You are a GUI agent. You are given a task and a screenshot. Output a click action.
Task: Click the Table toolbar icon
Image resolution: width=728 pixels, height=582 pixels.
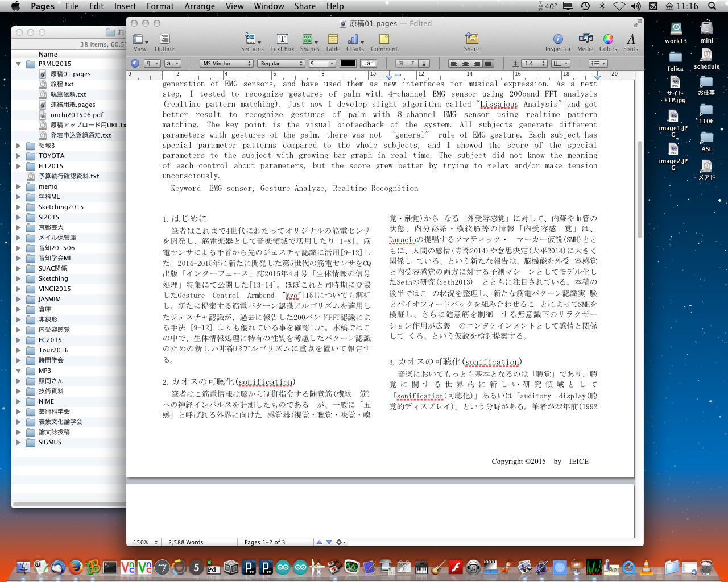[x=333, y=42]
